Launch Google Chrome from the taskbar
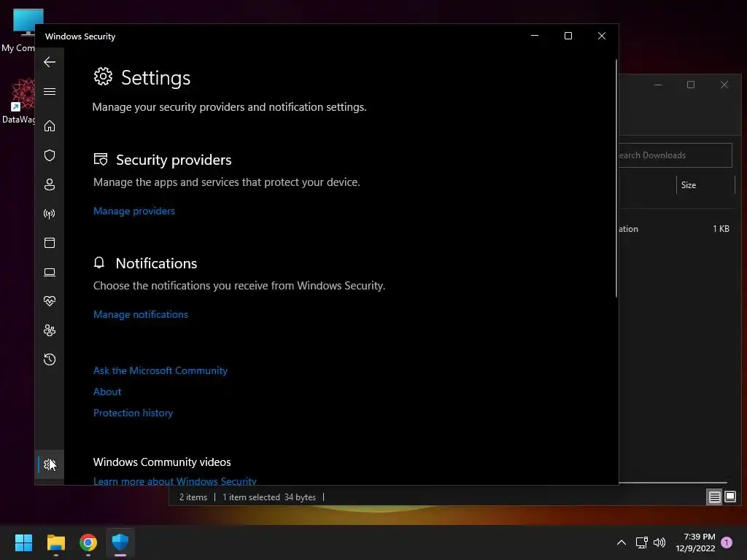 pos(88,542)
